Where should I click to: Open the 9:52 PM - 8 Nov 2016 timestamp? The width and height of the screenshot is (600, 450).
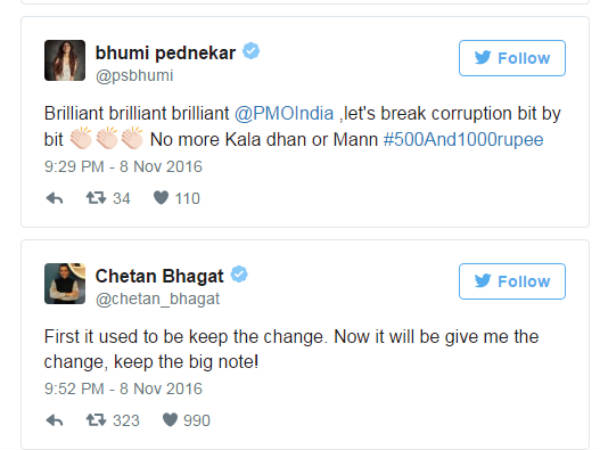pyautogui.click(x=123, y=389)
